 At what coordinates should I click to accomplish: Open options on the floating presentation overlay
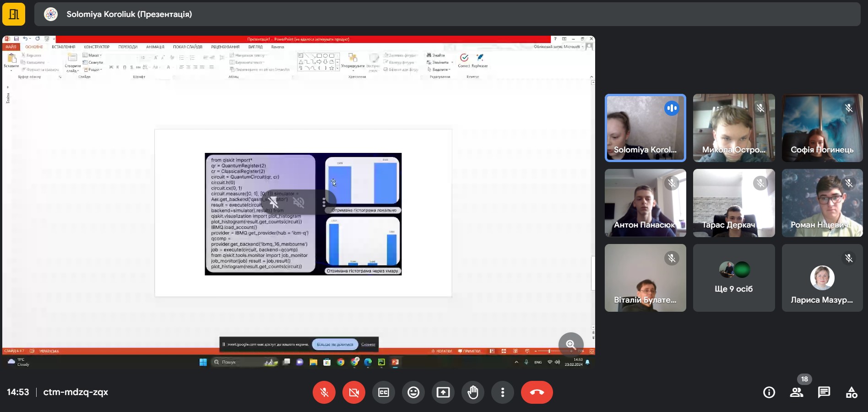coord(324,202)
